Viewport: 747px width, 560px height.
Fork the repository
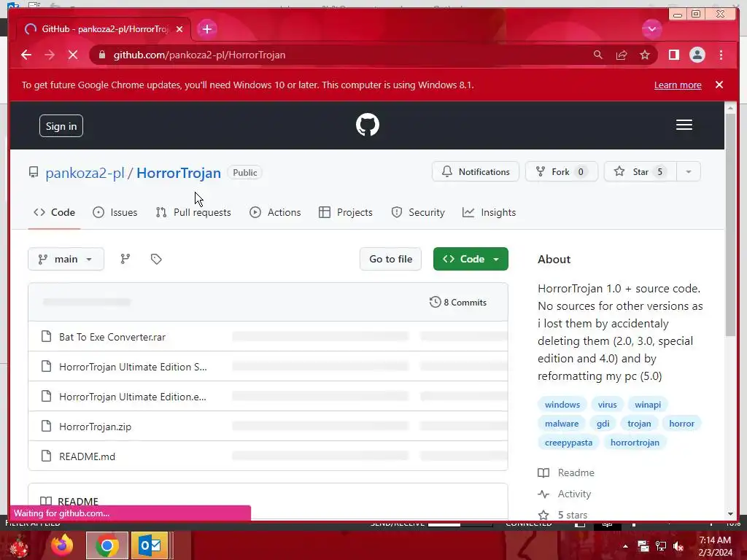pos(561,171)
